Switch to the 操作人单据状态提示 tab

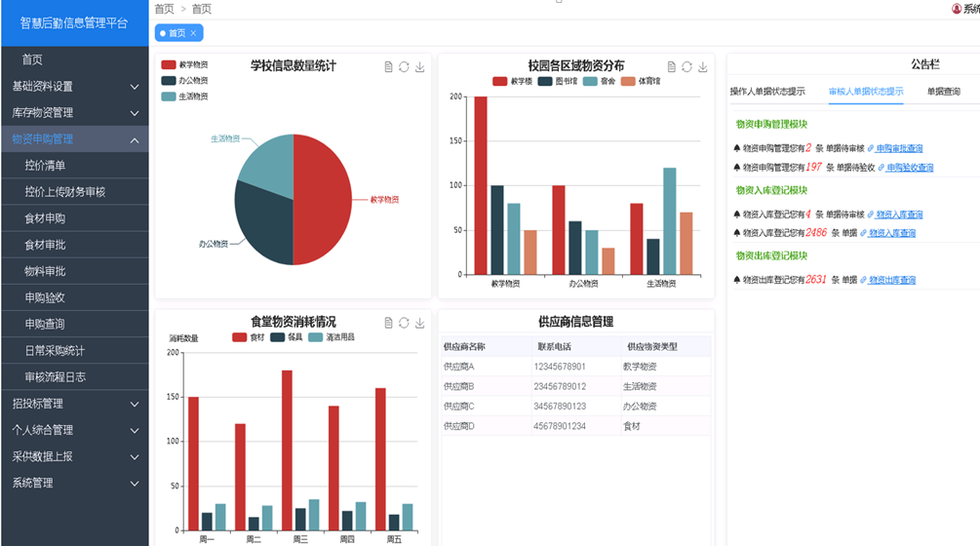pos(767,92)
